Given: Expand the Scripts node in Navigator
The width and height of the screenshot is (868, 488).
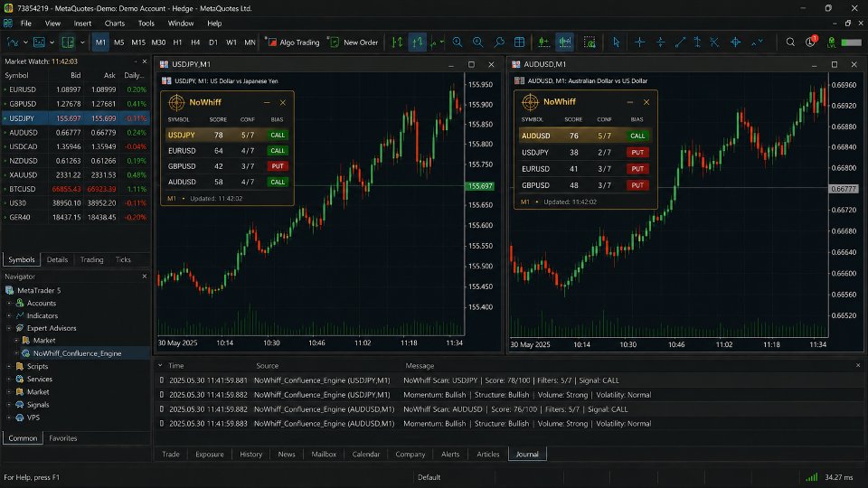Looking at the screenshot, I should [9, 366].
